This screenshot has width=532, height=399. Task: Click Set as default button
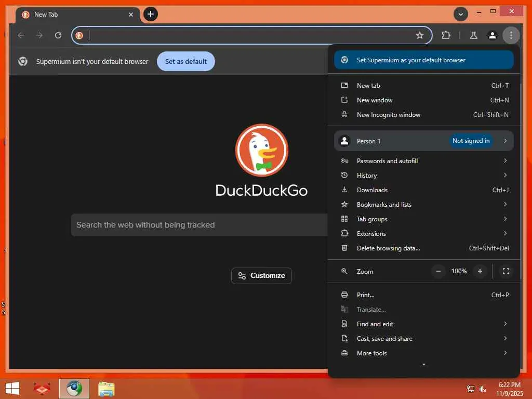point(185,61)
